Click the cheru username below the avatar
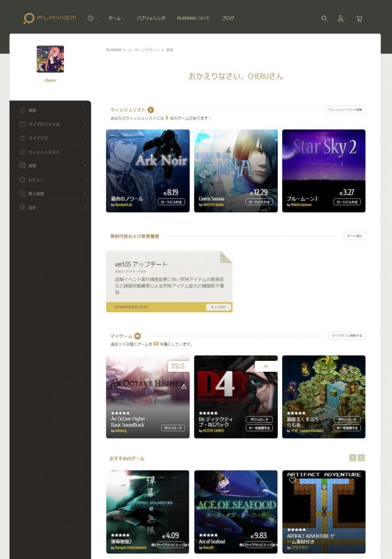Image resolution: width=392 pixels, height=559 pixels. pos(50,81)
